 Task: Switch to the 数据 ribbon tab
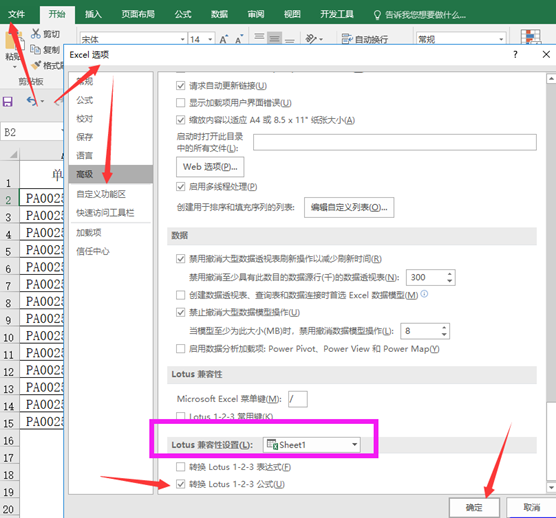tap(219, 14)
